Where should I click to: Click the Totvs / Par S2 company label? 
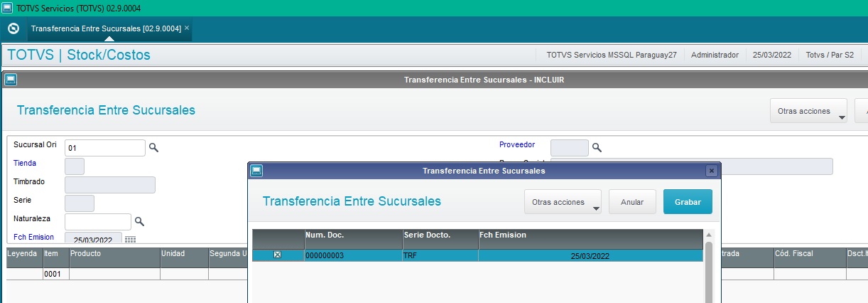(830, 55)
